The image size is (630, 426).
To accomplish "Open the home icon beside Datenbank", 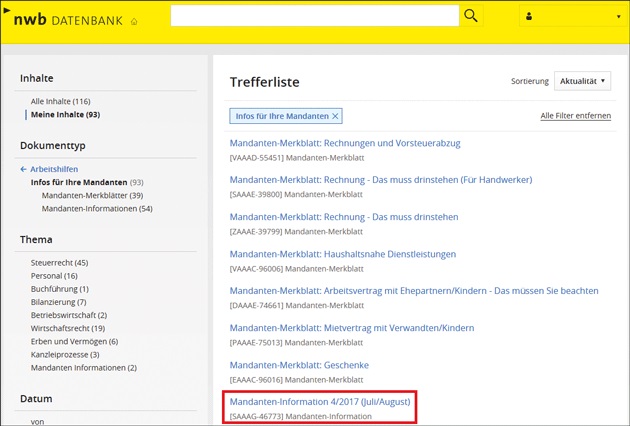I will [135, 21].
